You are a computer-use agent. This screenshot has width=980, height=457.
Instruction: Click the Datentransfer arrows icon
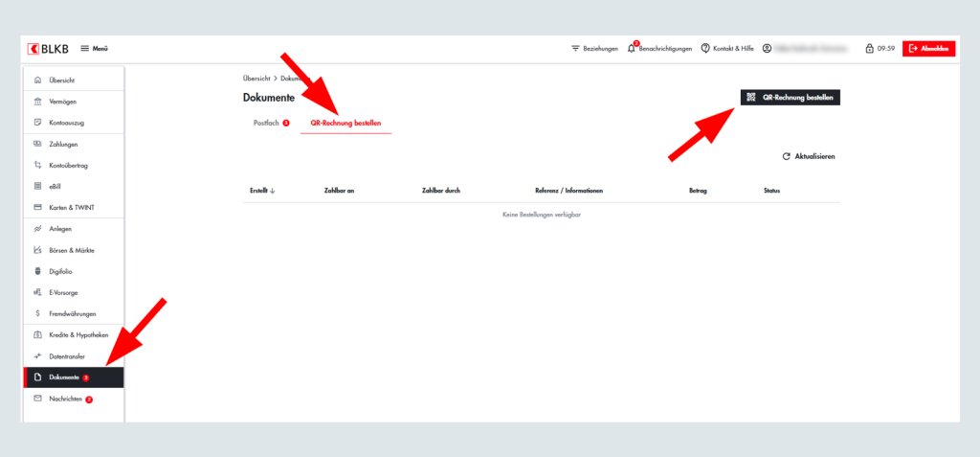coord(37,356)
